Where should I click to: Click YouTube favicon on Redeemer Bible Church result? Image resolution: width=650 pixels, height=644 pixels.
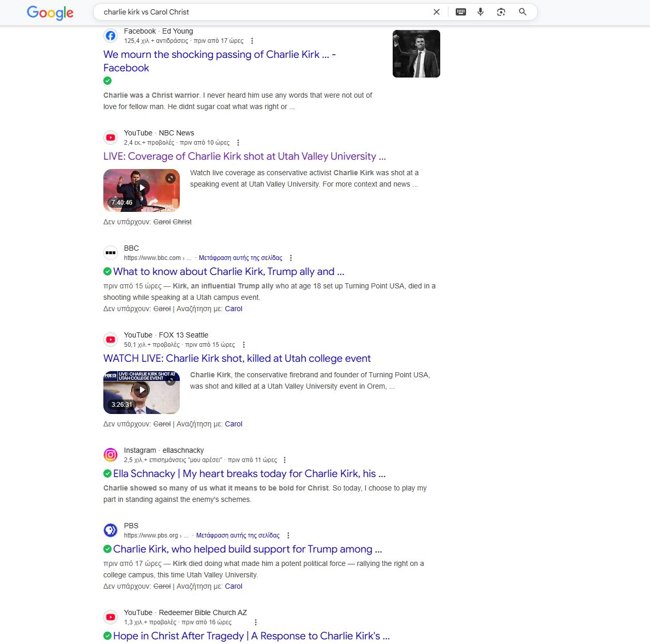click(111, 617)
